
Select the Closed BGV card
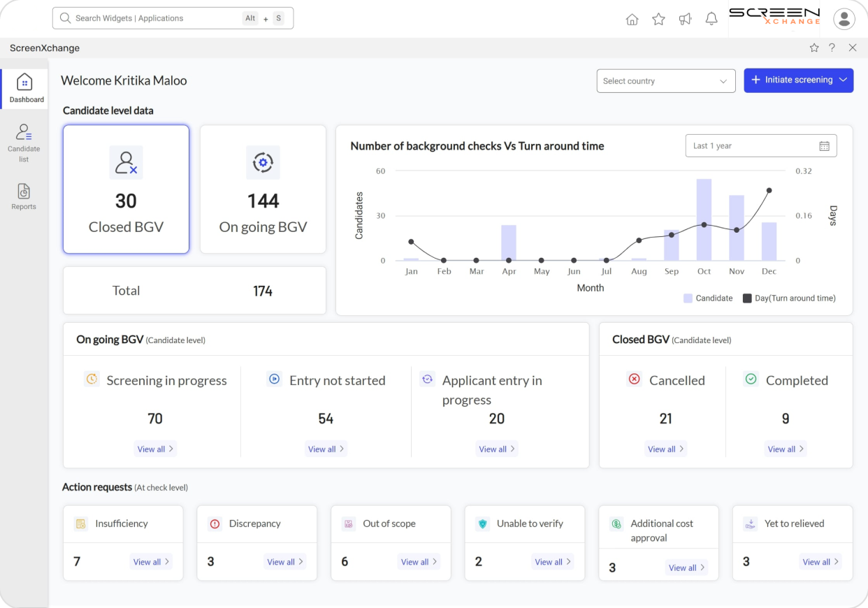126,189
